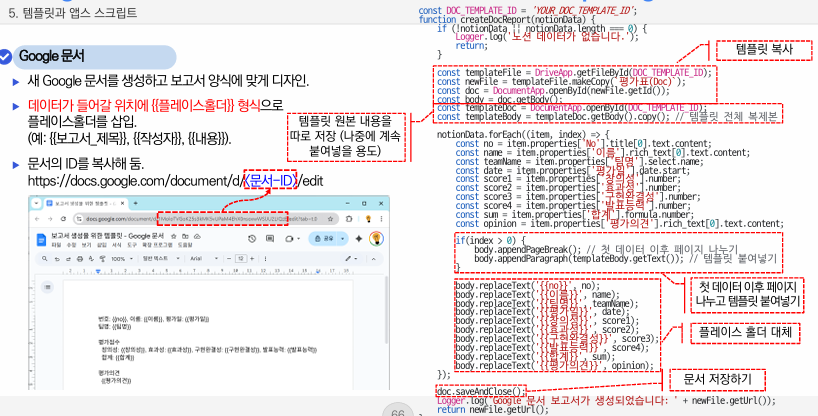Click the move-to-folder icon beside the title

pos(185,236)
